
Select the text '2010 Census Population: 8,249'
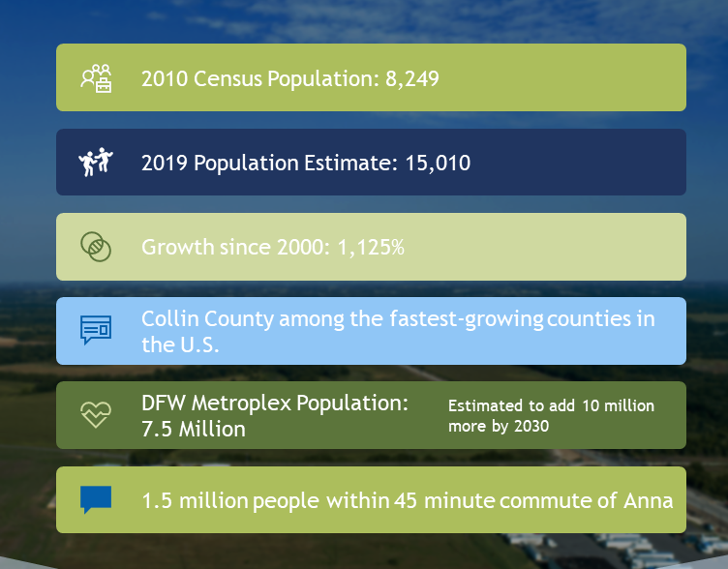click(290, 78)
